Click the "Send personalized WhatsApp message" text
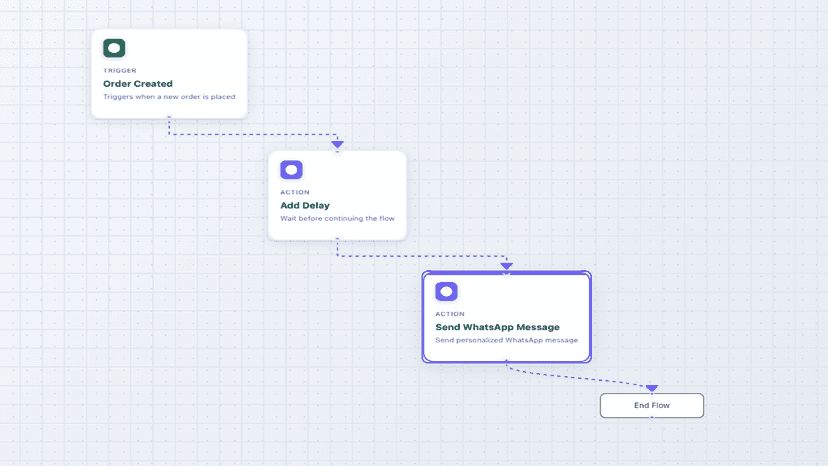 pos(506,340)
